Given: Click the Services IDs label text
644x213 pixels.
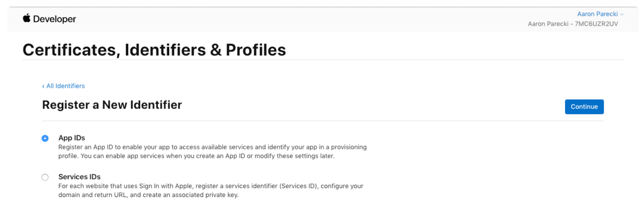Looking at the screenshot, I should coord(79,177).
